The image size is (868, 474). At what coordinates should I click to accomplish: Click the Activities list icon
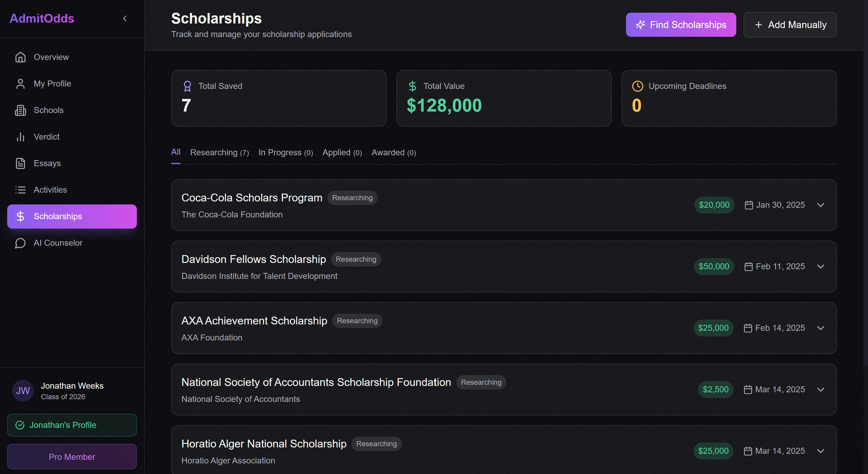pyautogui.click(x=20, y=190)
